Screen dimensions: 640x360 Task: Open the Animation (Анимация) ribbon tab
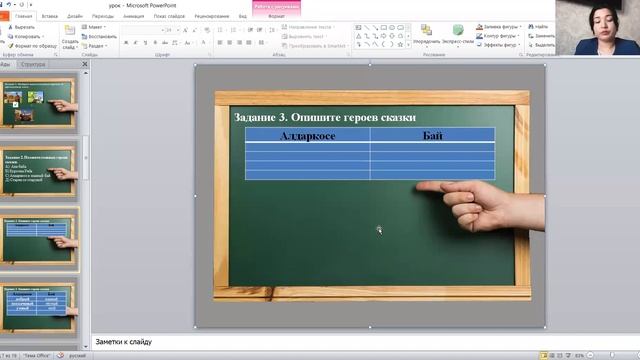(x=133, y=16)
